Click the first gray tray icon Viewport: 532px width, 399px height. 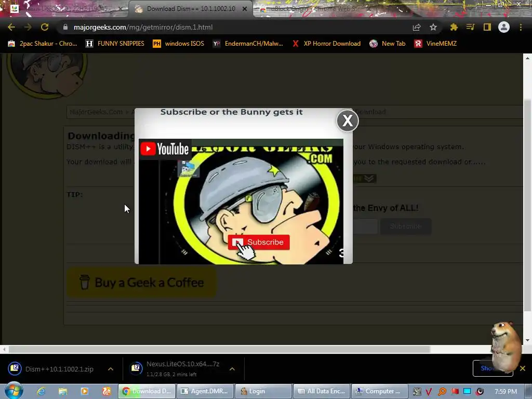click(x=417, y=392)
